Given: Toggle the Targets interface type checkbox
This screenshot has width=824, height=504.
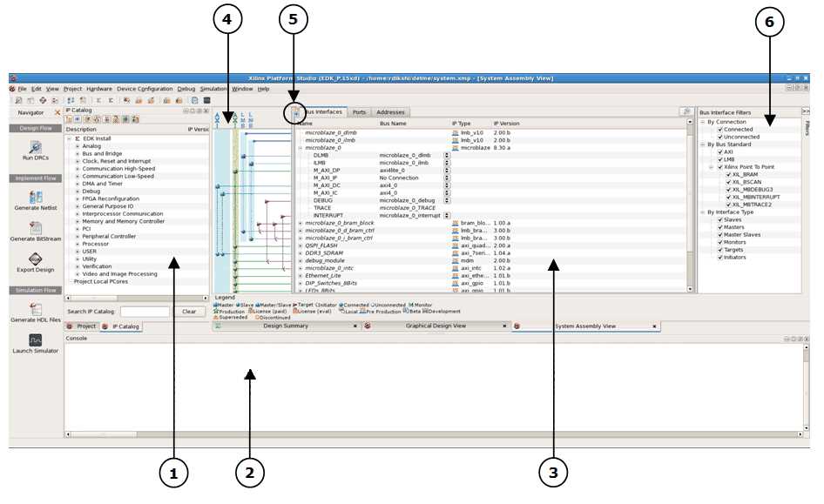Looking at the screenshot, I should click(720, 250).
